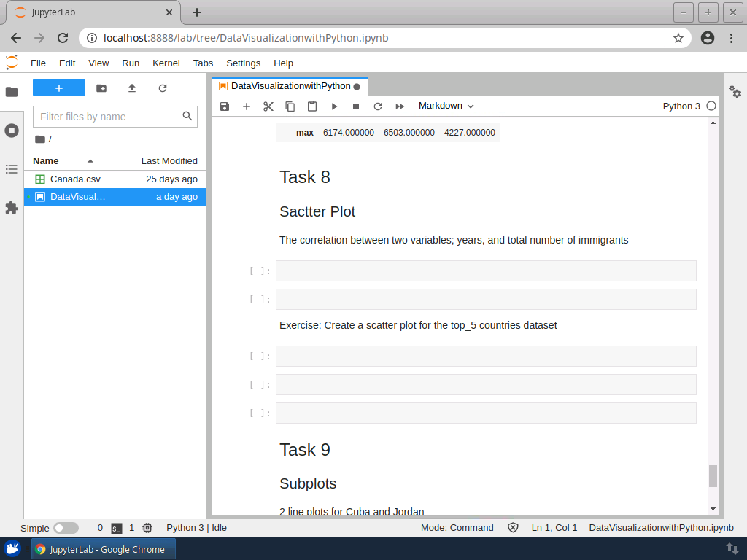Click the Python 3 kernel name
The height and width of the screenshot is (560, 747).
point(681,106)
